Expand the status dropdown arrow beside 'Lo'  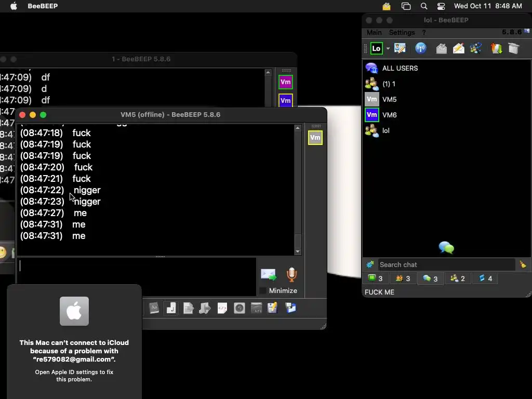388,48
